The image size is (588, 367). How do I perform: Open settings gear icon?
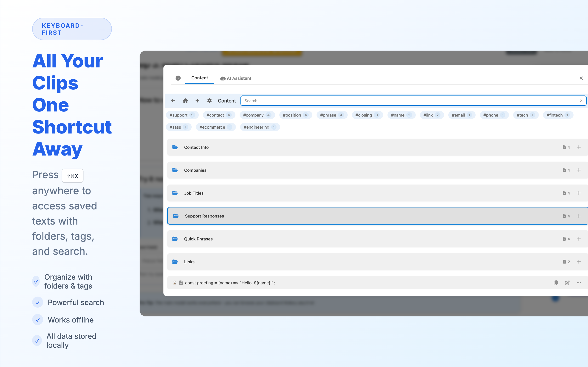pyautogui.click(x=209, y=100)
